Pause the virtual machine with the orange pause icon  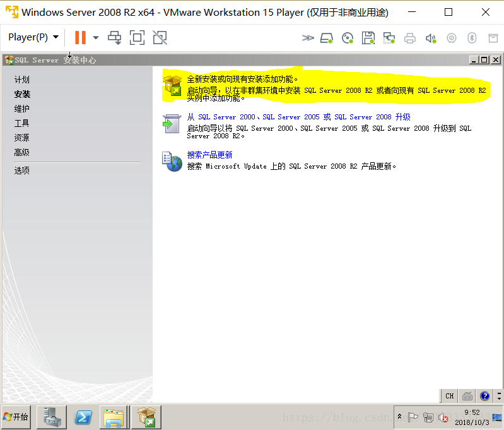pos(80,37)
